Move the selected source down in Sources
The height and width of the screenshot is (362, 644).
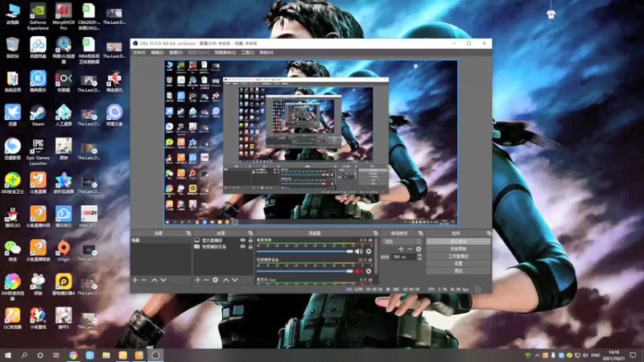235,280
